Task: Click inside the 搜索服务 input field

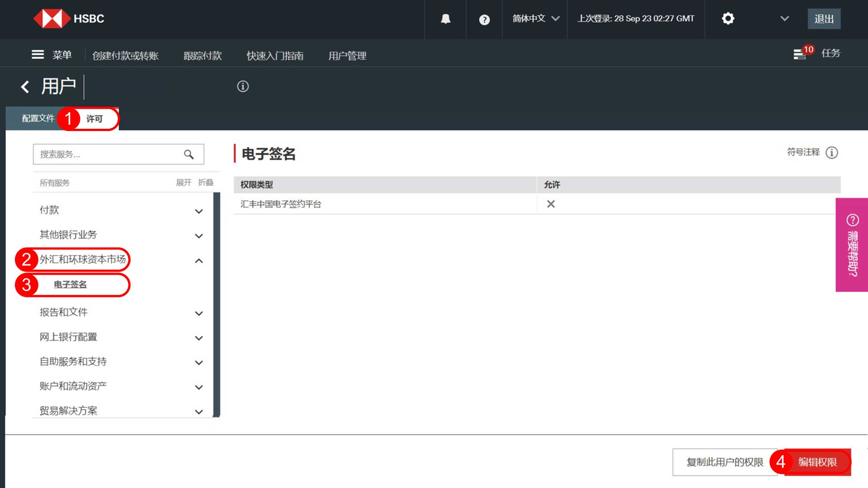Action: (x=99, y=154)
